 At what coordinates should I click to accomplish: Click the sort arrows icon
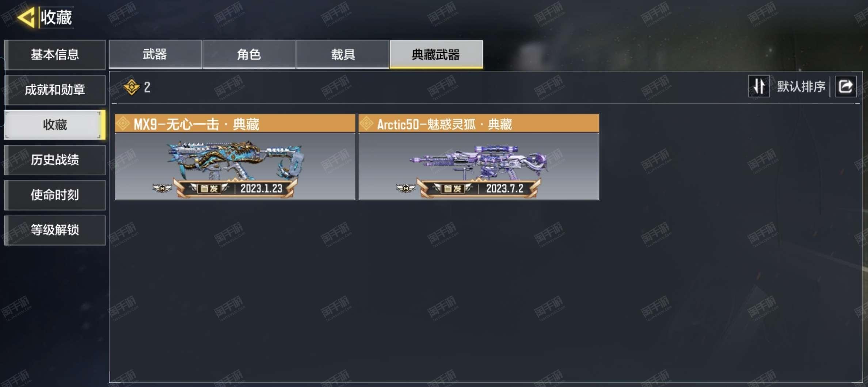tap(759, 87)
